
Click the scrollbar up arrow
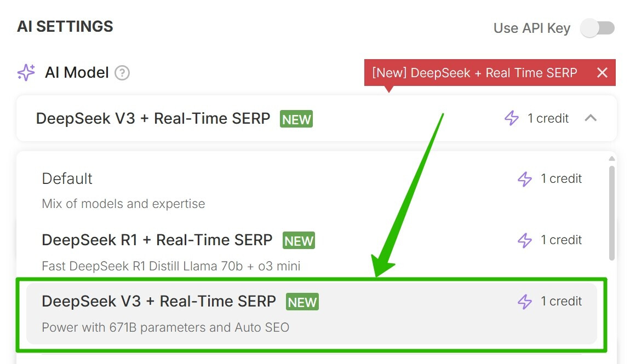point(612,159)
